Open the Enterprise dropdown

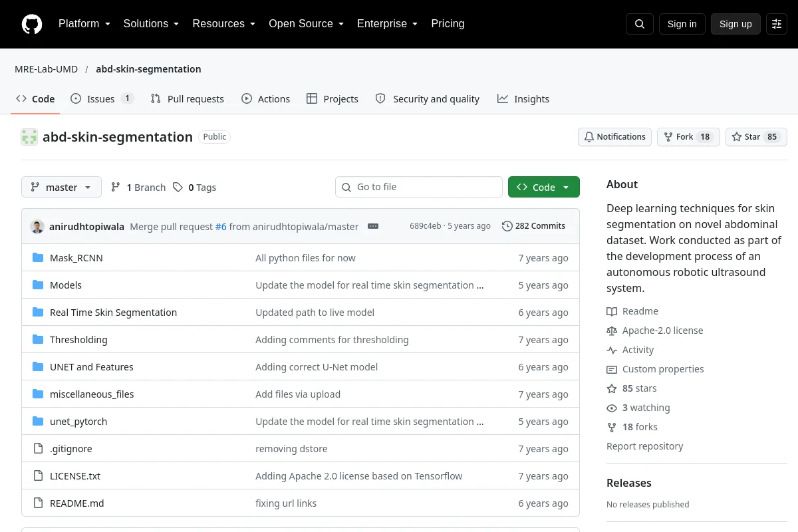tap(388, 24)
